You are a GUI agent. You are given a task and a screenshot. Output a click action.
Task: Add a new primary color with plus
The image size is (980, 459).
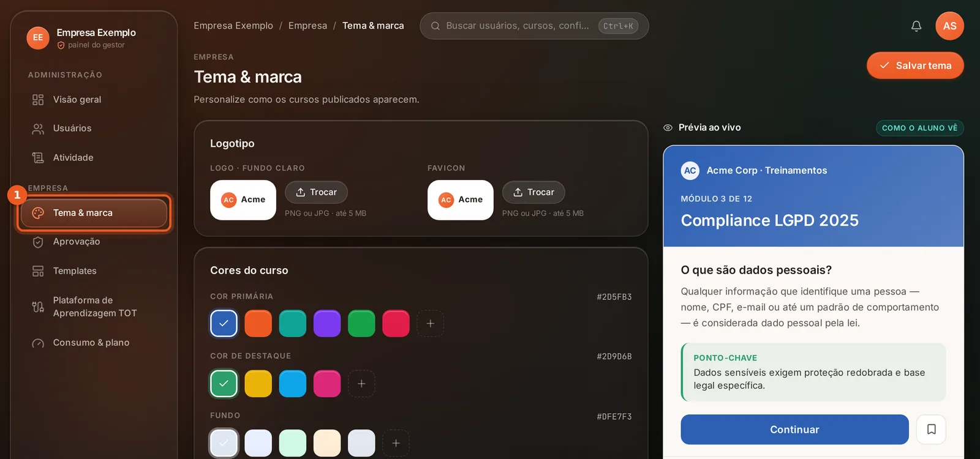point(431,323)
